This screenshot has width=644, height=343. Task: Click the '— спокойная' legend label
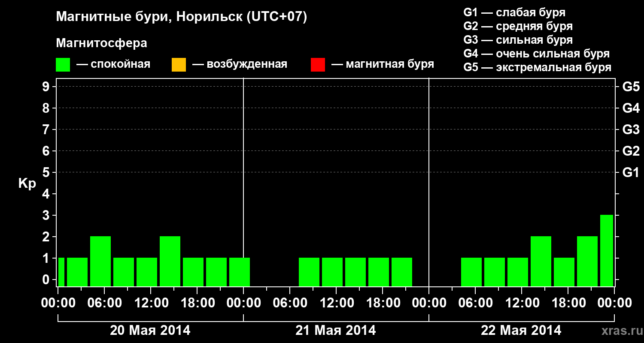pyautogui.click(x=113, y=64)
